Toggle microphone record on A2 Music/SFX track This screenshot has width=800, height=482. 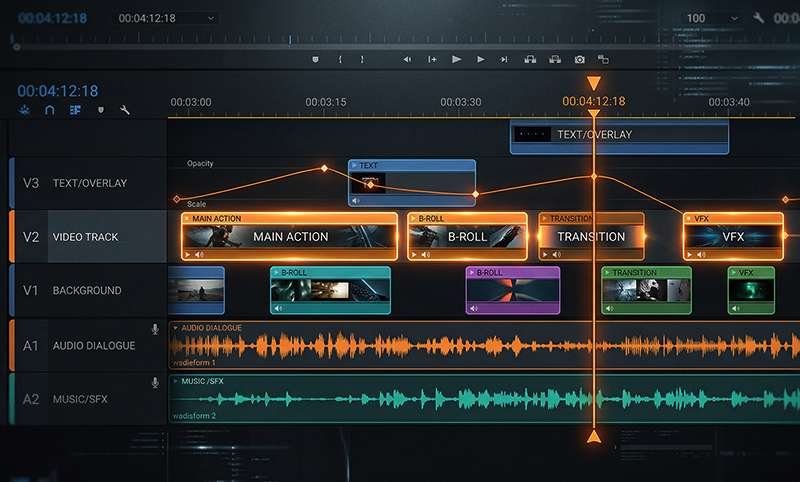155,383
